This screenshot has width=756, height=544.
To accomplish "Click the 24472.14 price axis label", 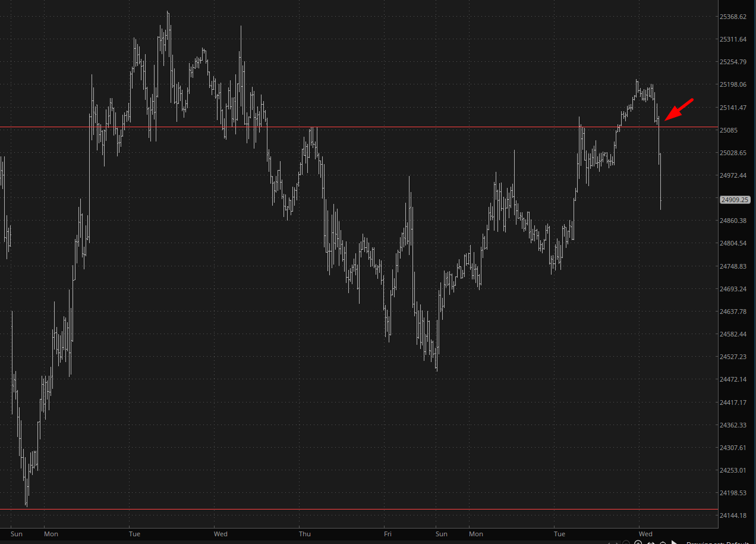I will tap(733, 379).
